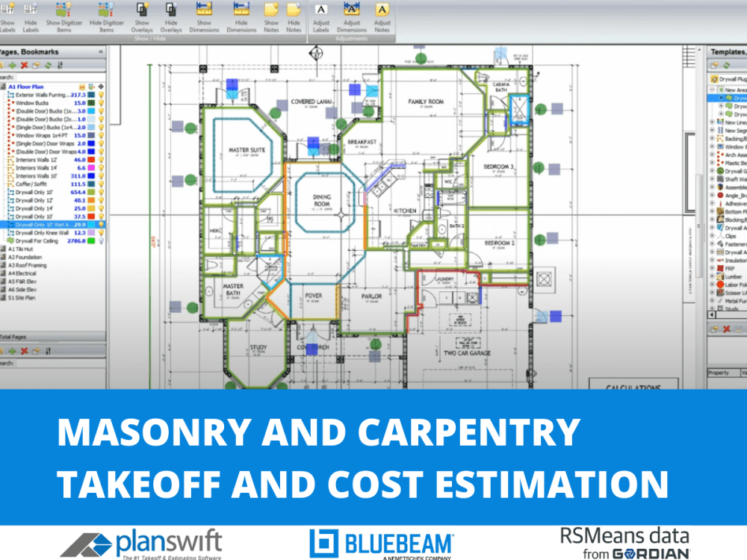
Task: Open the A1 Tiki Hut page
Action: (20, 249)
